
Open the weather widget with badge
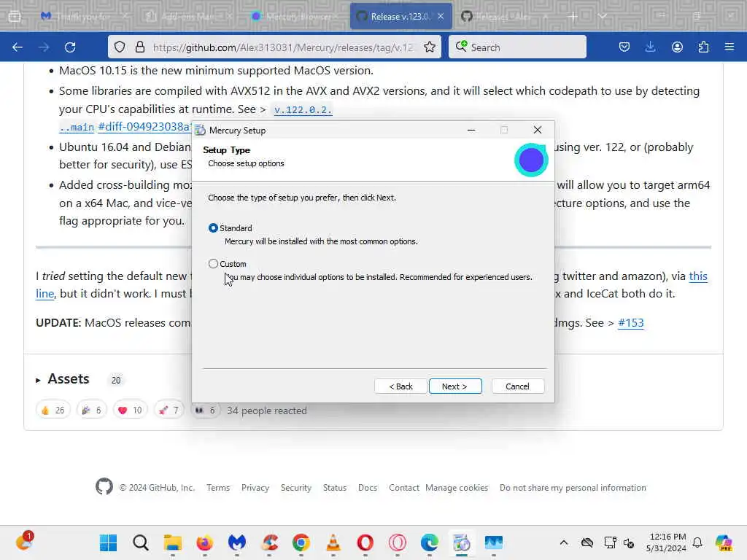coord(24,542)
